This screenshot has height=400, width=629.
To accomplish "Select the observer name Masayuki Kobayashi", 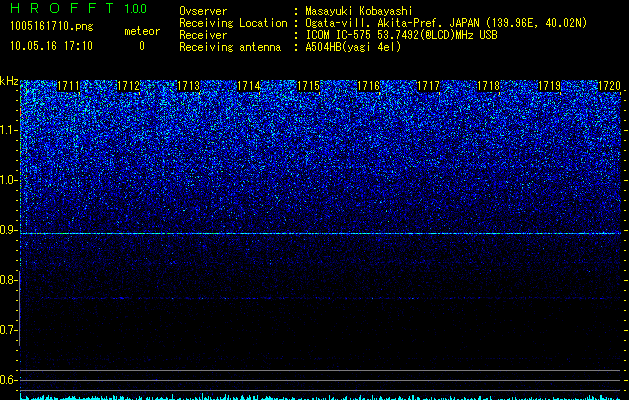I will [358, 11].
